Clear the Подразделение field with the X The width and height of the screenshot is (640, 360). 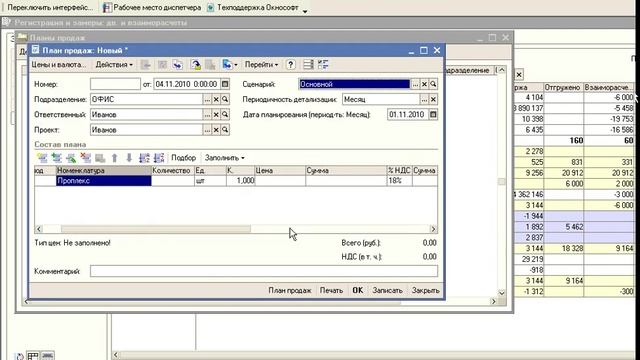point(216,99)
